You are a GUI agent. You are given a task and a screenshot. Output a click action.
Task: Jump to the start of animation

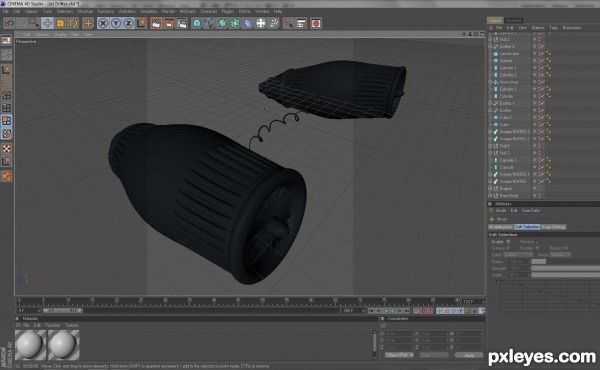click(x=371, y=311)
